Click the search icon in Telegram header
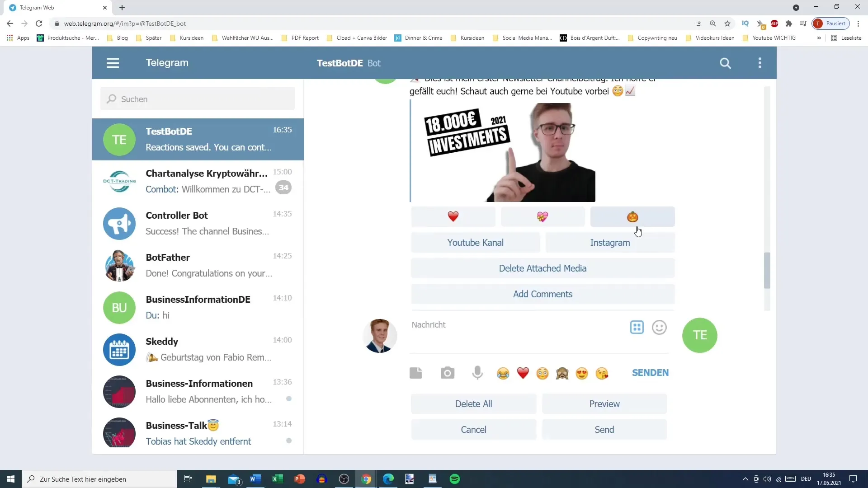This screenshot has height=488, width=868. click(726, 62)
